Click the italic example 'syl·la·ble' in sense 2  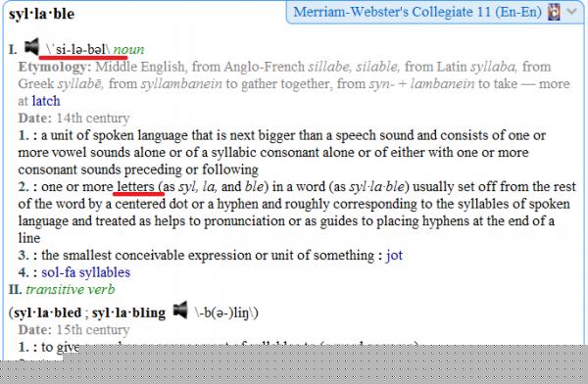coord(377,187)
